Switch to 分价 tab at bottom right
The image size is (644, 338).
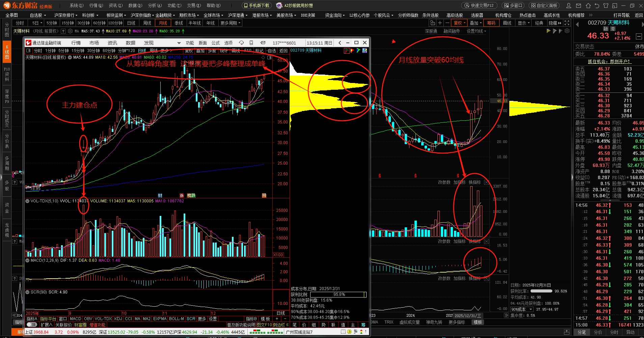click(x=598, y=332)
